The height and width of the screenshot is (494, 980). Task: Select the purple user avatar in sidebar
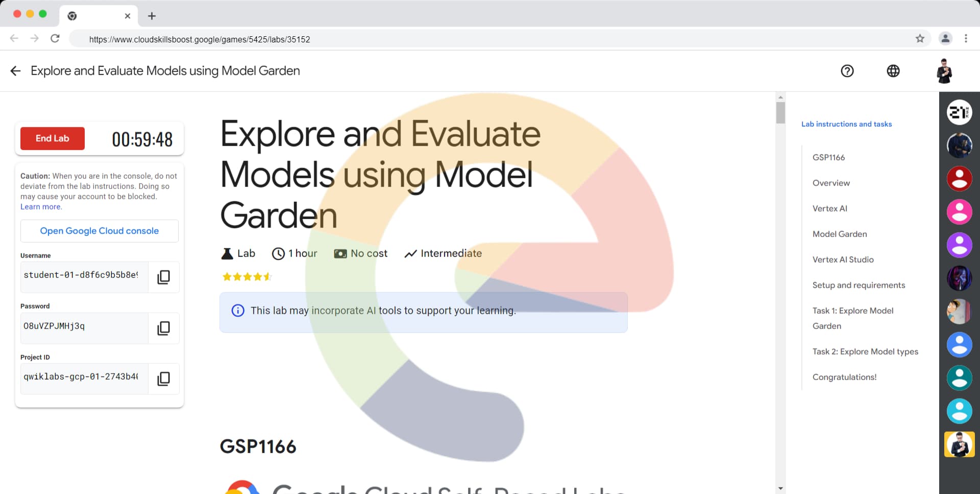pyautogui.click(x=960, y=245)
